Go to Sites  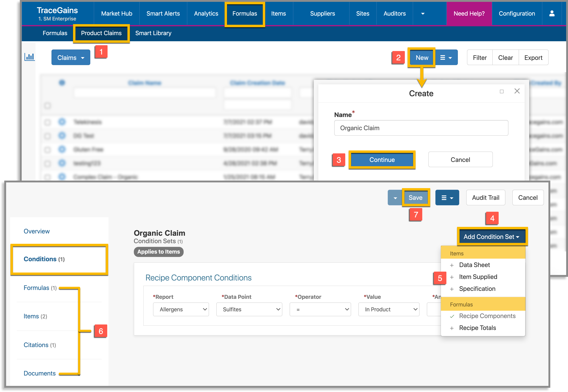pyautogui.click(x=363, y=13)
